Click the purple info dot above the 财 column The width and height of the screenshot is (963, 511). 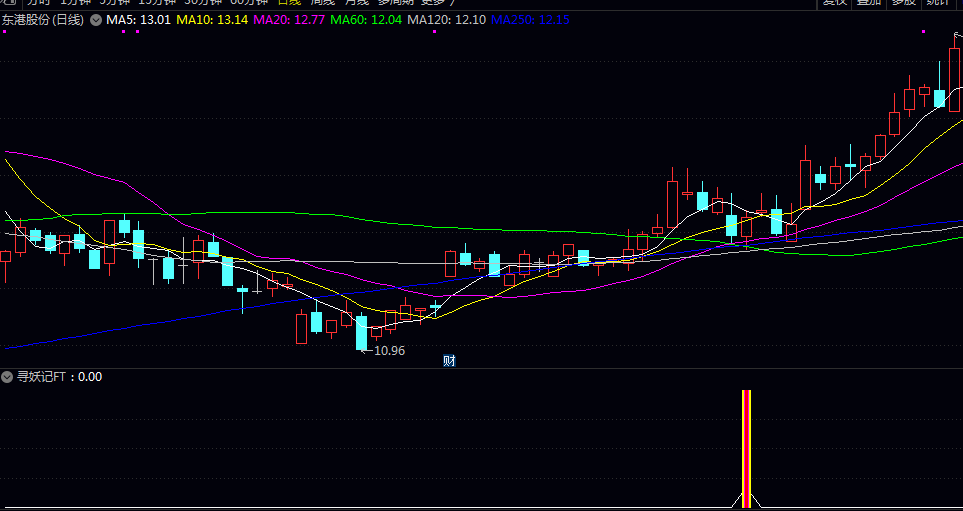tap(434, 31)
